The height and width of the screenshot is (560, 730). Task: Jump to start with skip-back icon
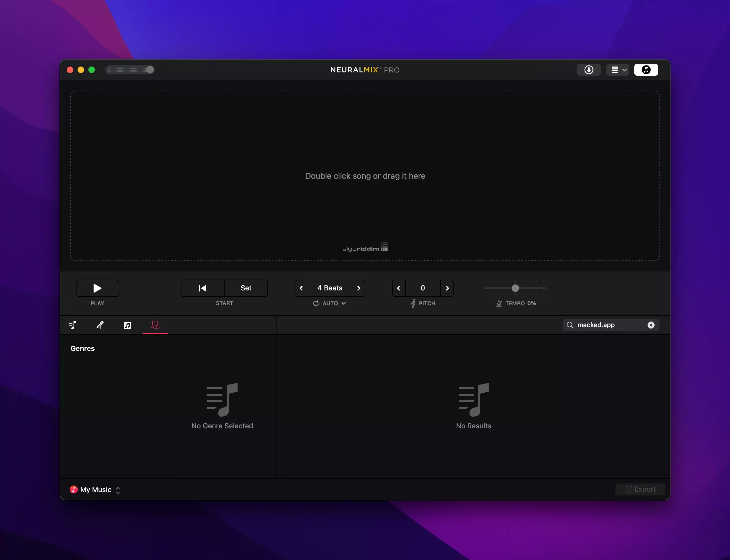(202, 288)
